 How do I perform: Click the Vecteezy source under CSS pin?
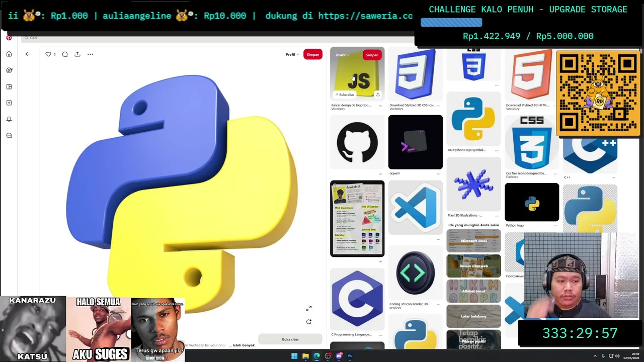396,109
